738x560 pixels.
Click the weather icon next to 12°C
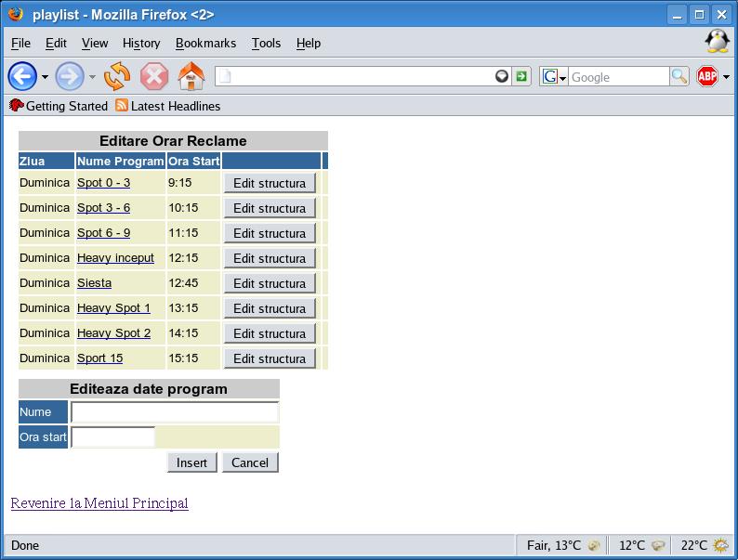click(657, 545)
